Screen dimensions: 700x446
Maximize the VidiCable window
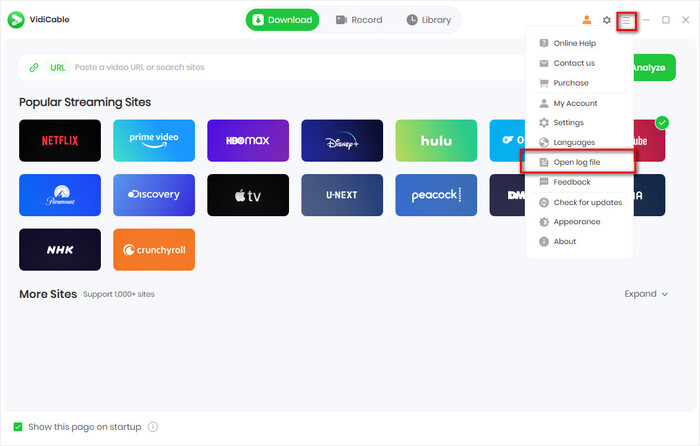click(x=666, y=20)
